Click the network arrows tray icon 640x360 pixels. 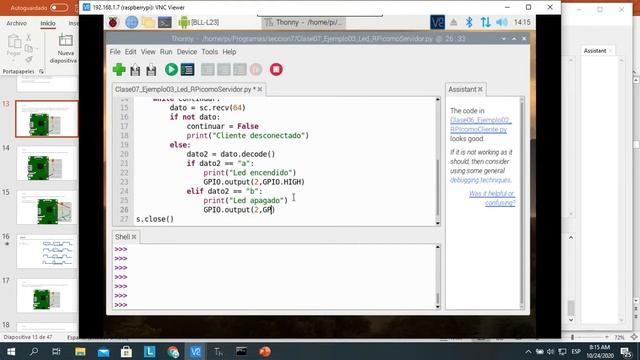[x=485, y=22]
